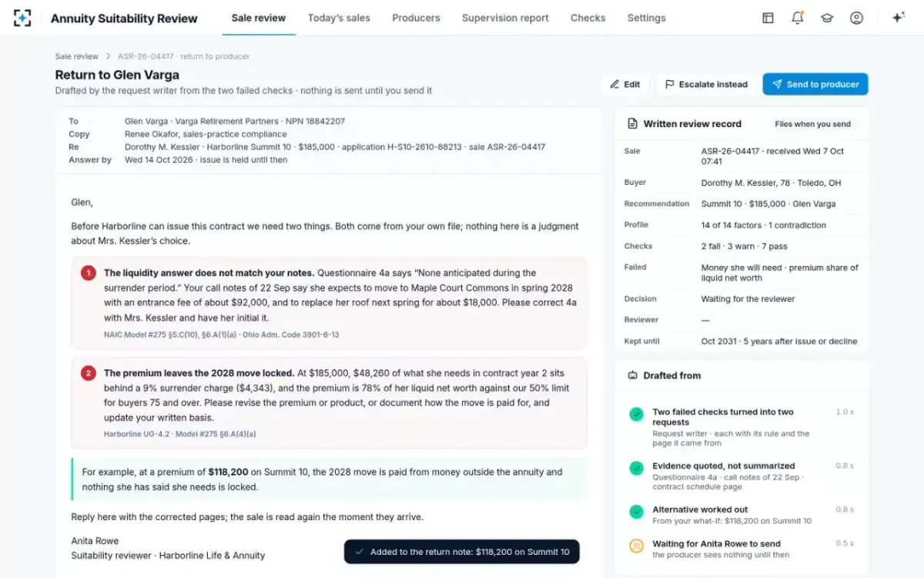The image size is (924, 578).
Task: Open the Settings tab
Action: tap(647, 18)
